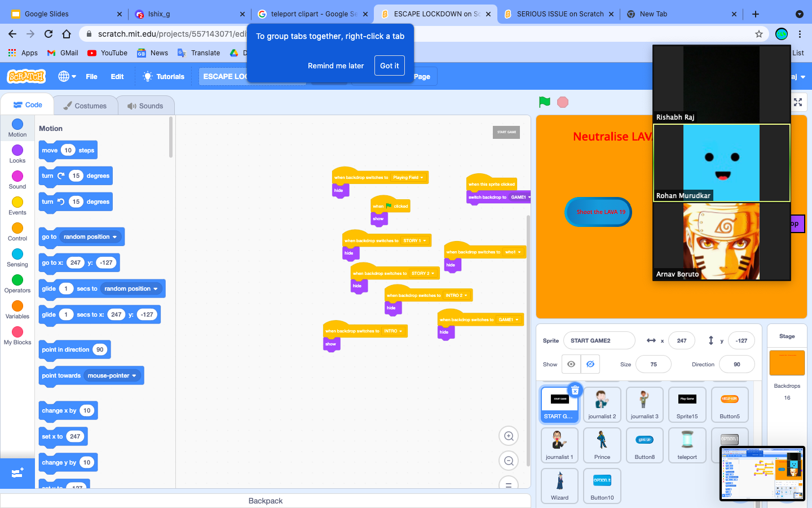This screenshot has width=812, height=508.
Task: Go back in Chrome
Action: (x=12, y=34)
